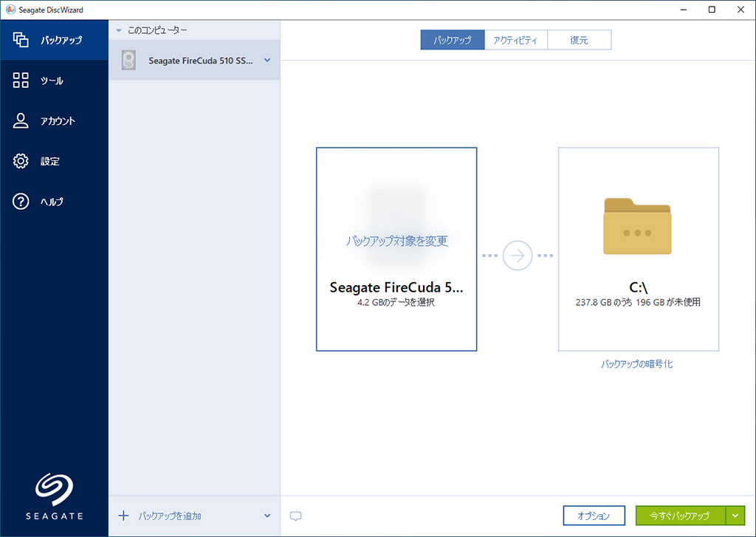
Task: Click バックアップを追加 at the bottom
Action: pos(170,516)
